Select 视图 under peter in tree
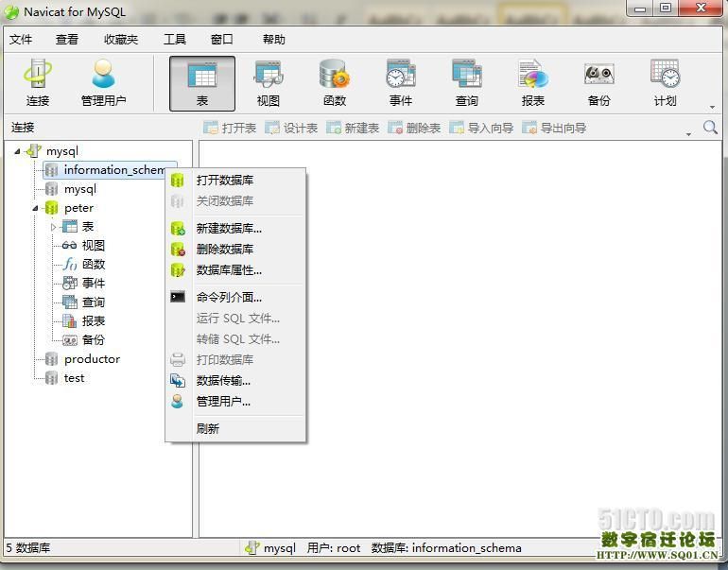728x570 pixels. (93, 246)
